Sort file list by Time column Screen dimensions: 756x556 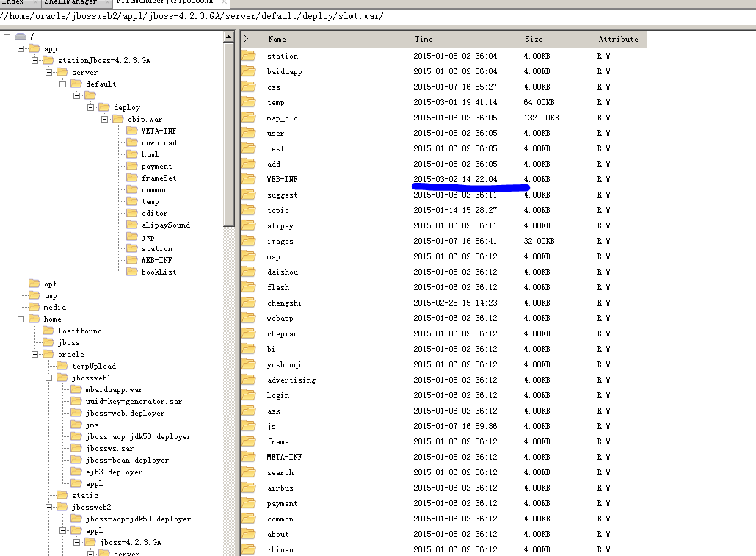424,39
